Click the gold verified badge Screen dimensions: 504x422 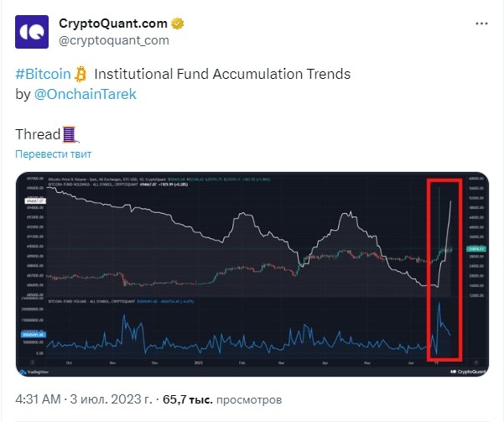click(178, 23)
